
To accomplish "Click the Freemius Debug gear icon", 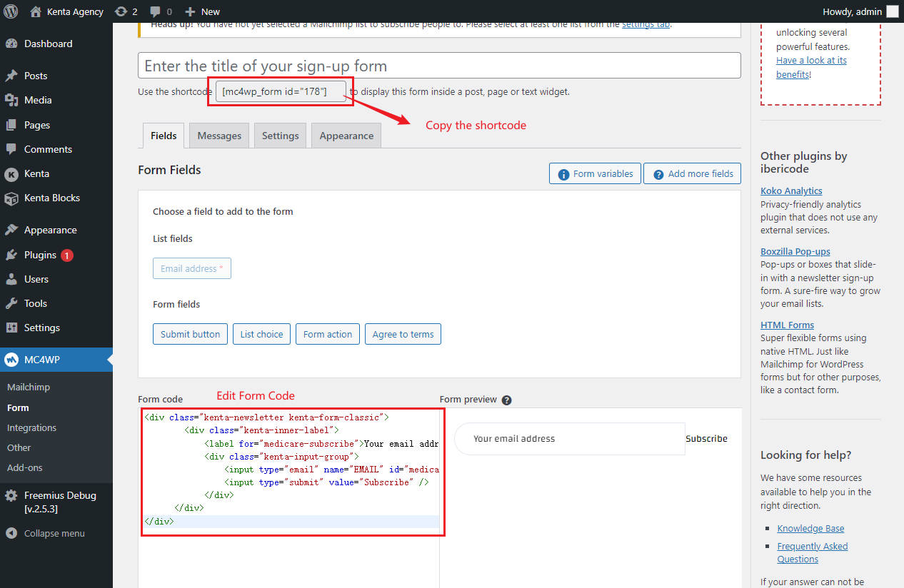I will point(11,495).
